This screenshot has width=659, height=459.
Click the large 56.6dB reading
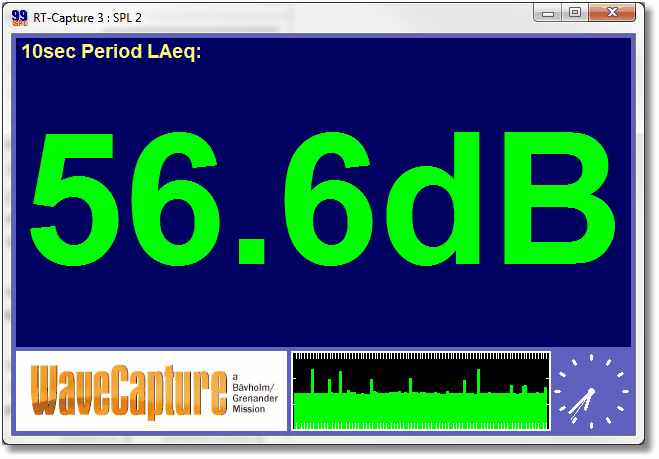pyautogui.click(x=323, y=198)
